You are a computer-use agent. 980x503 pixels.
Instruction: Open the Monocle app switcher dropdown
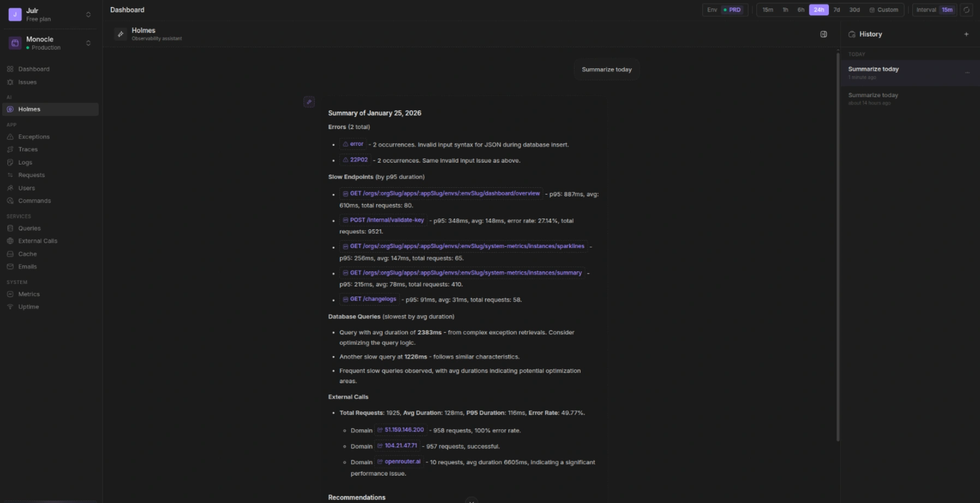(88, 43)
